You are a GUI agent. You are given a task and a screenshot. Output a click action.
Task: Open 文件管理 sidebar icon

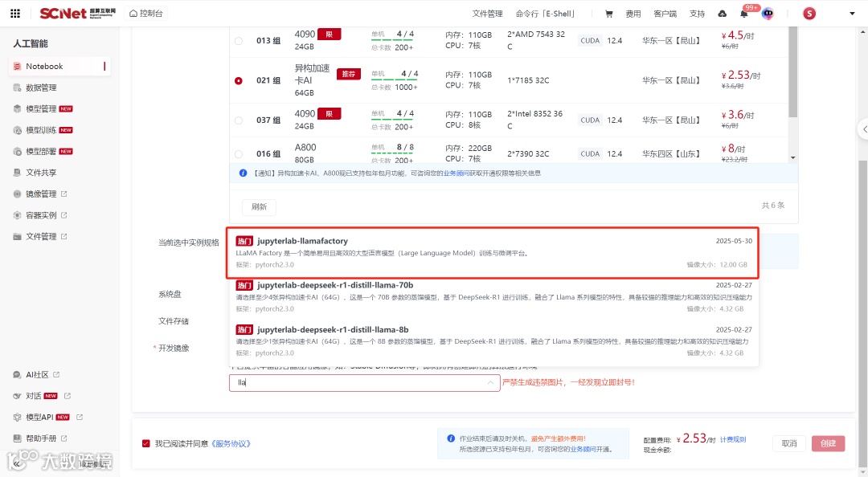[x=17, y=236]
